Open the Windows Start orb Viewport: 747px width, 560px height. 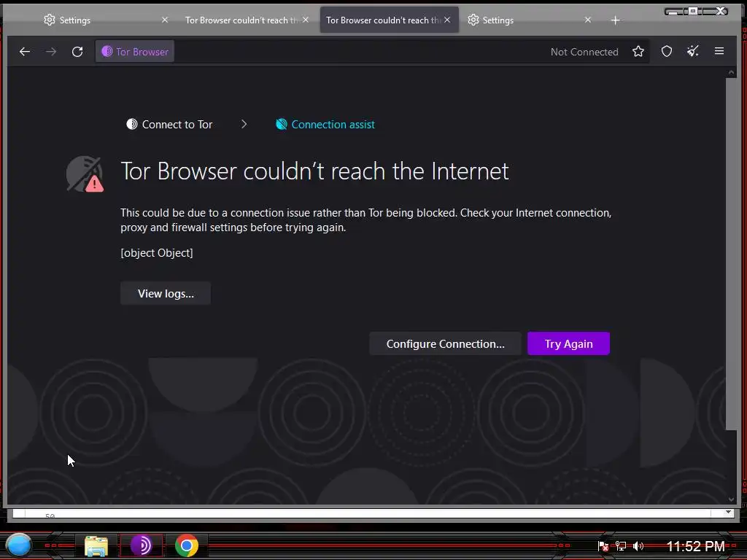pos(18,545)
